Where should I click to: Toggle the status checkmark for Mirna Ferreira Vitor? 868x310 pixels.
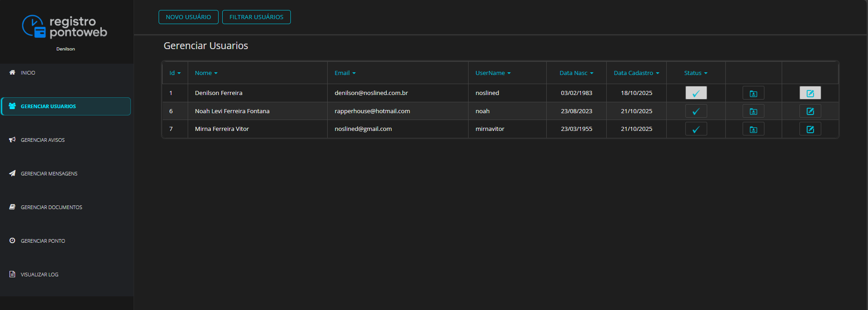click(x=696, y=129)
